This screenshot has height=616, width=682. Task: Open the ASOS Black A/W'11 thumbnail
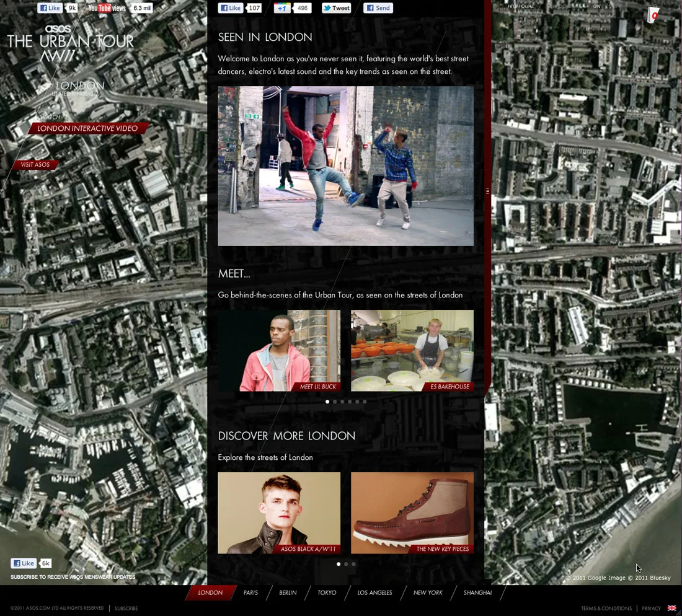coord(279,513)
